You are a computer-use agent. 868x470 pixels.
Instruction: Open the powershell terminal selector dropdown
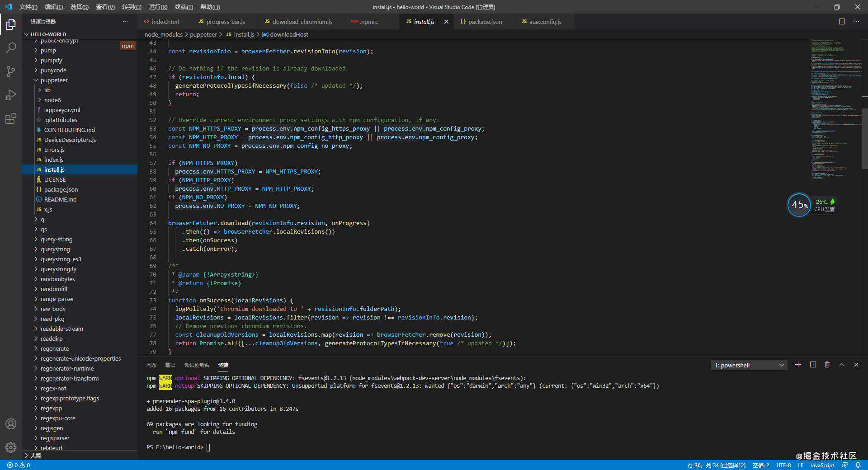tap(749, 365)
